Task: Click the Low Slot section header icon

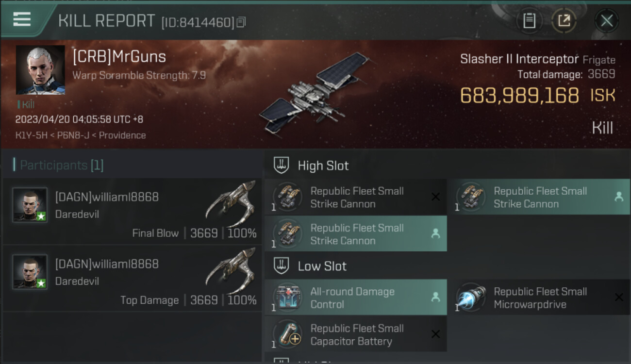Action: 282,266
